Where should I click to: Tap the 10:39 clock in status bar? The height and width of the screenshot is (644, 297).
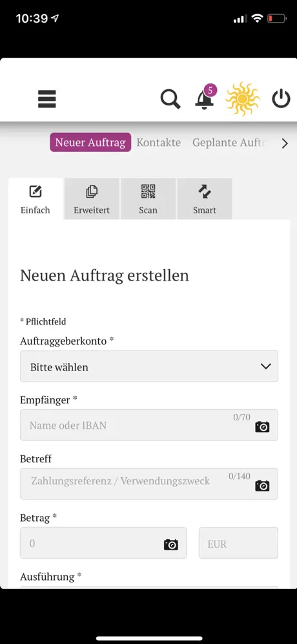pyautogui.click(x=32, y=19)
